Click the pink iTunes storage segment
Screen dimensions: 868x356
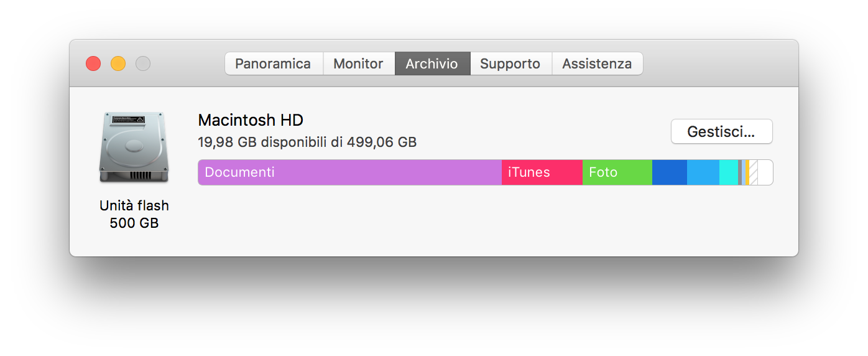pos(542,172)
